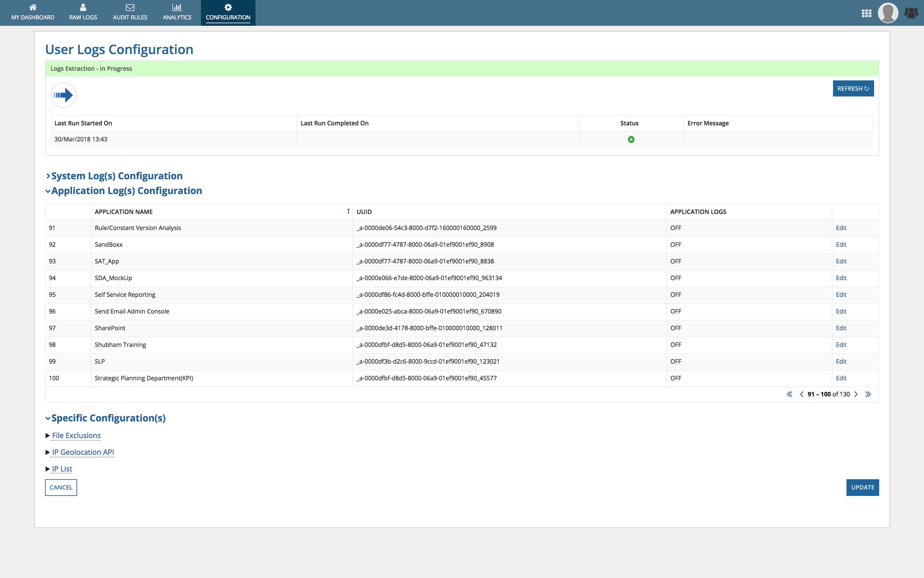This screenshot has height=578, width=924.
Task: Edit the SandBoxx application row
Action: point(841,245)
